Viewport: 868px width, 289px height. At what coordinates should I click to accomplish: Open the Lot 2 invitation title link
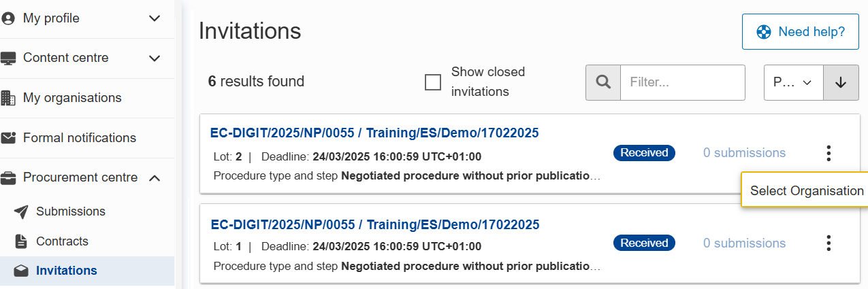tap(374, 133)
